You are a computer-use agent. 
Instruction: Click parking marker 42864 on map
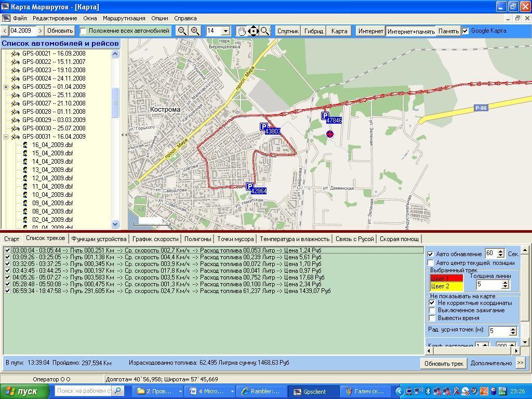(x=250, y=187)
